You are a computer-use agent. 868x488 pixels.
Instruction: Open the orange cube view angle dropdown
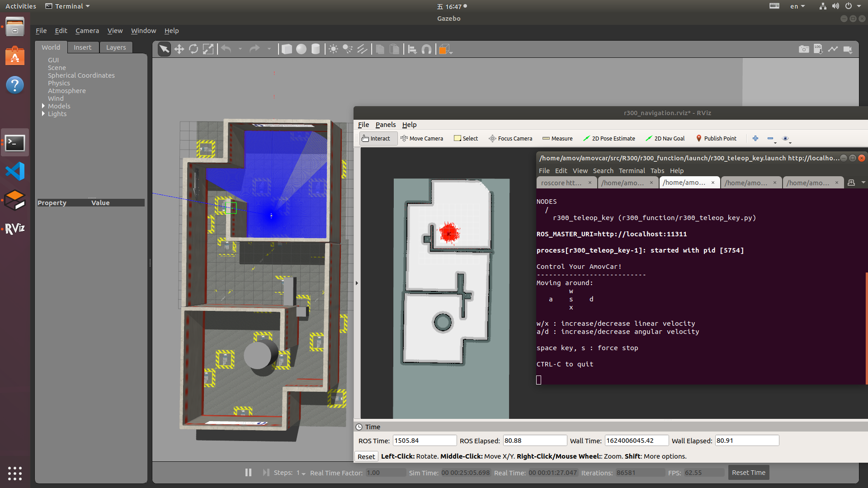(445, 49)
